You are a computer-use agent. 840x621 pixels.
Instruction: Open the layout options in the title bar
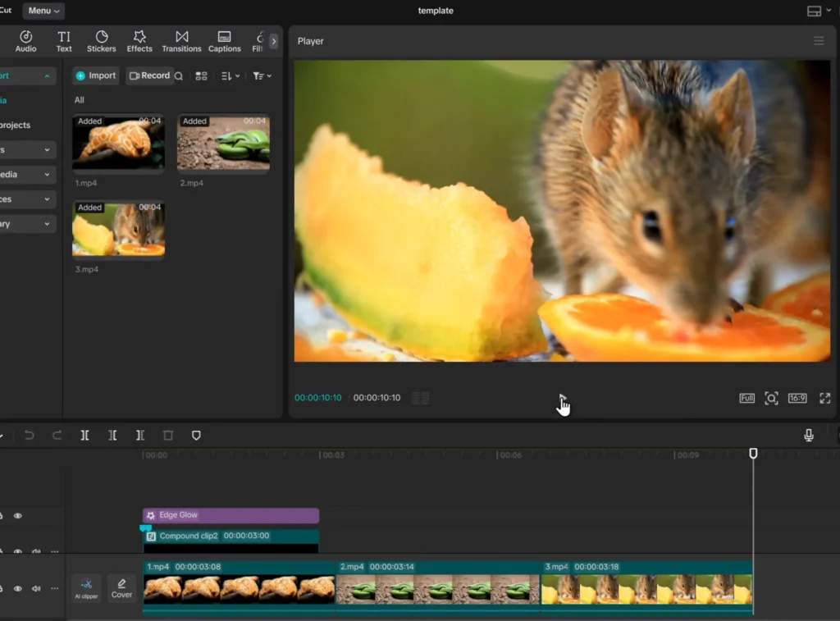click(x=819, y=11)
